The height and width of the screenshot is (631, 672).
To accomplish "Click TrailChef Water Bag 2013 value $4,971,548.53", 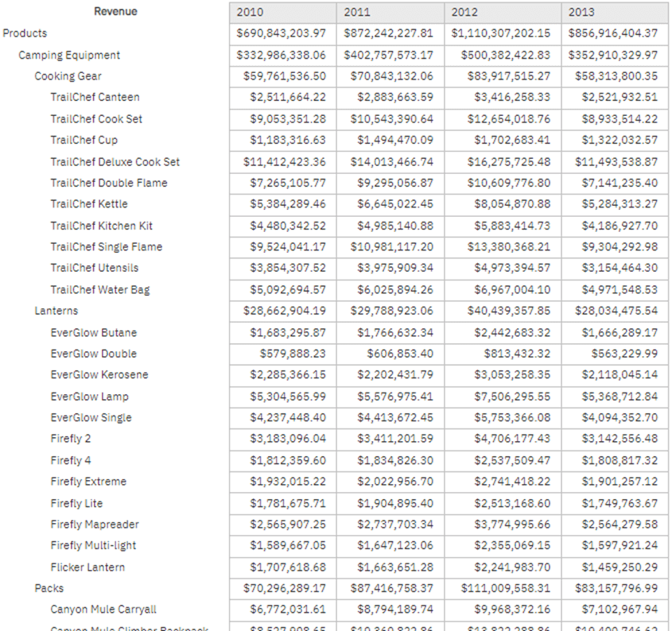I will point(620,290).
